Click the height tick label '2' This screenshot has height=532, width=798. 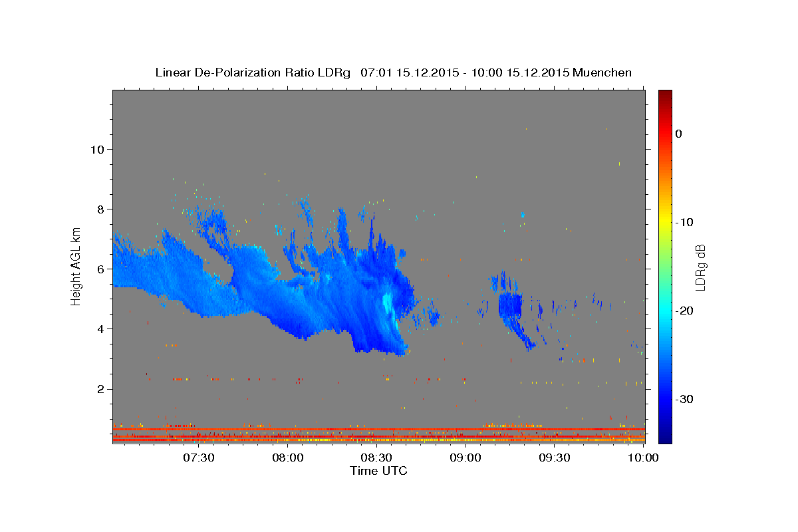(x=101, y=388)
